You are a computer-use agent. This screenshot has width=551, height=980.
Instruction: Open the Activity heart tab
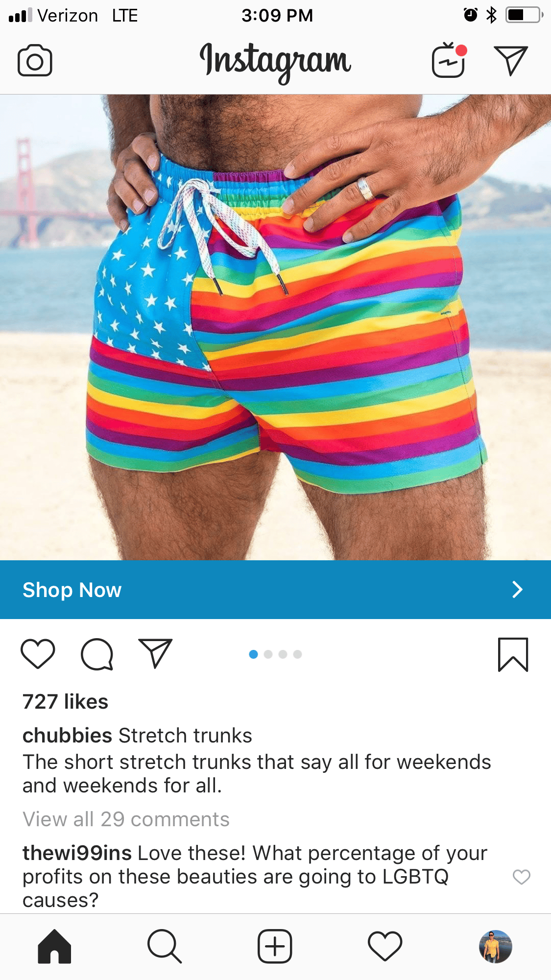pos(385,946)
